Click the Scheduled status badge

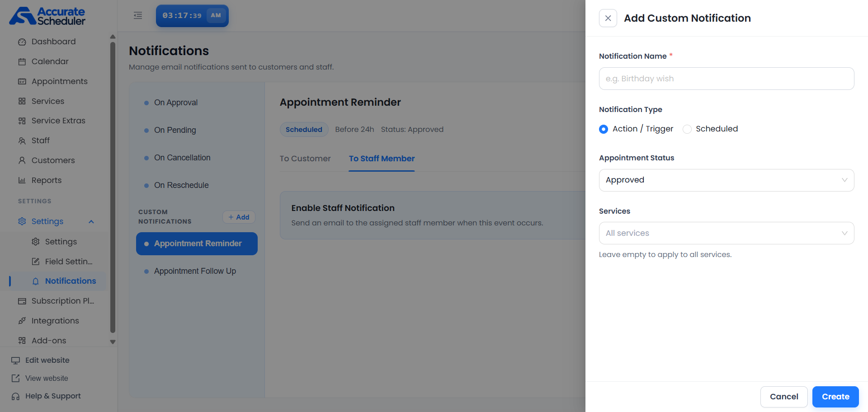click(x=304, y=130)
